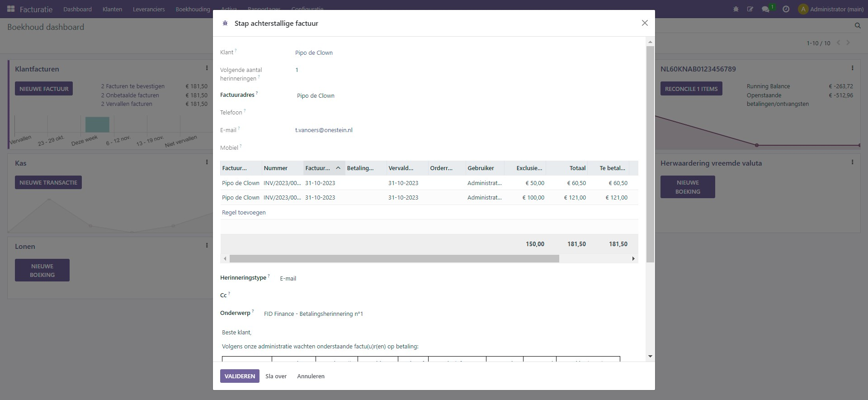Close the Stap achterstallige factuur dialog
Image resolution: width=868 pixels, height=400 pixels.
coord(645,23)
